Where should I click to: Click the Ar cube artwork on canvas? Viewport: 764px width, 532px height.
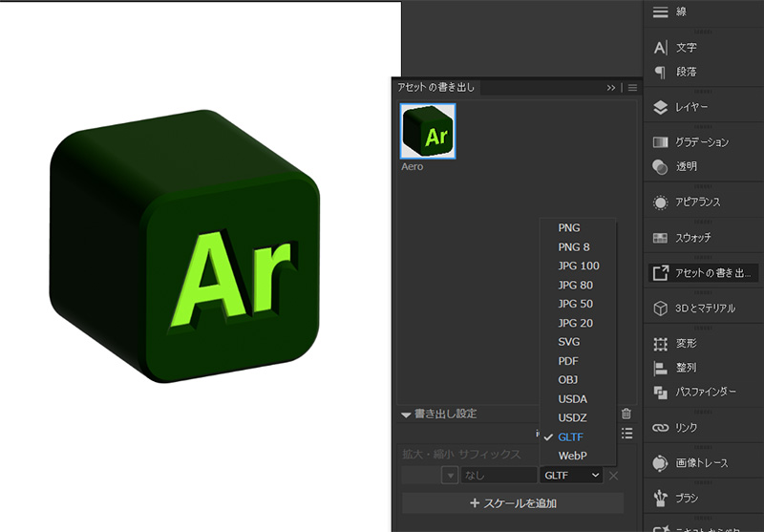click(184, 246)
